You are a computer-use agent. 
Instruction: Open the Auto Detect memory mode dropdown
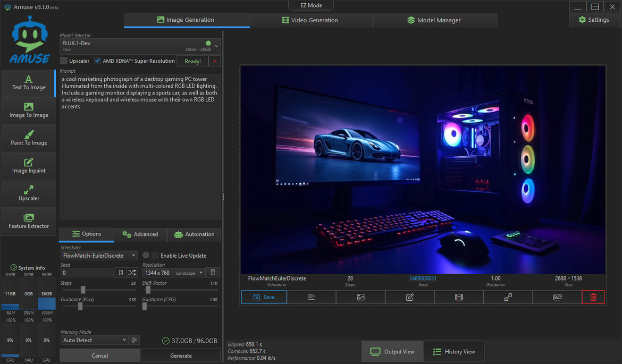[94, 340]
